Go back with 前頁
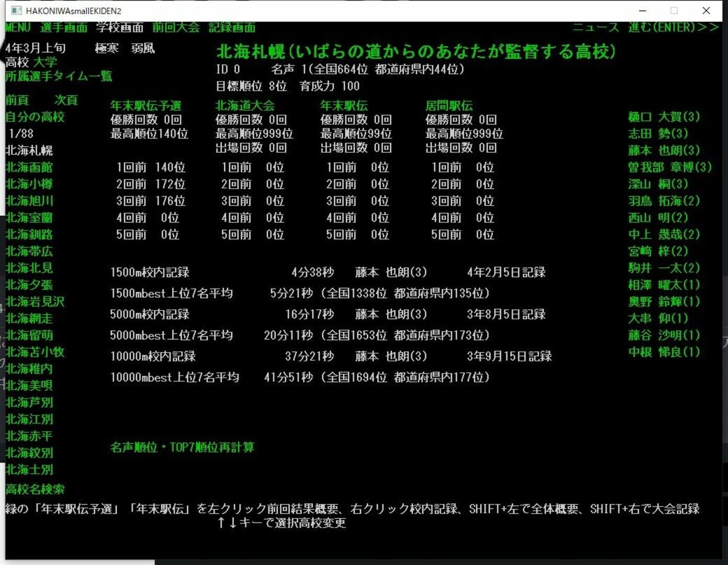728x565 pixels. tap(17, 100)
